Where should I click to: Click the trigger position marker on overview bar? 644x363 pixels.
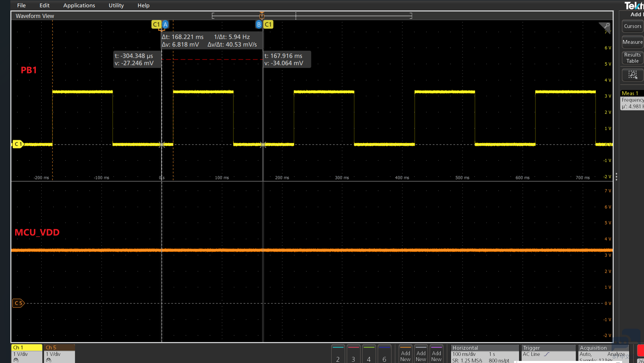262,16
